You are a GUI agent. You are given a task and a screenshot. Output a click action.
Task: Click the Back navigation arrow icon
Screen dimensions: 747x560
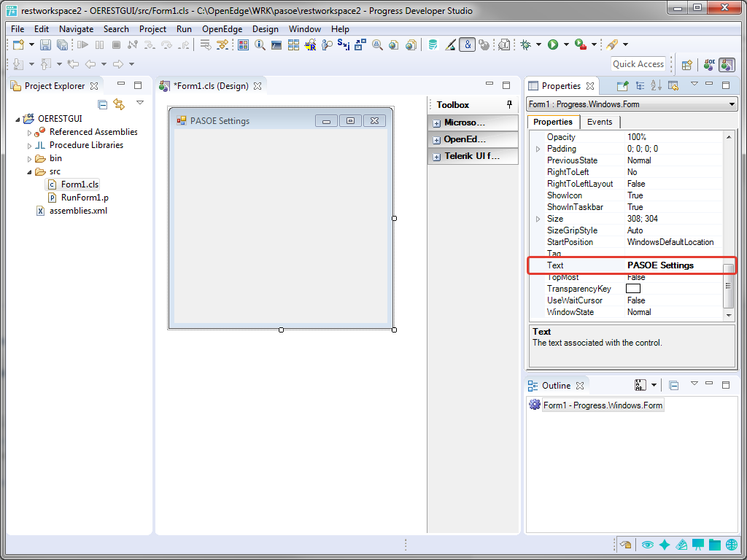coord(90,64)
